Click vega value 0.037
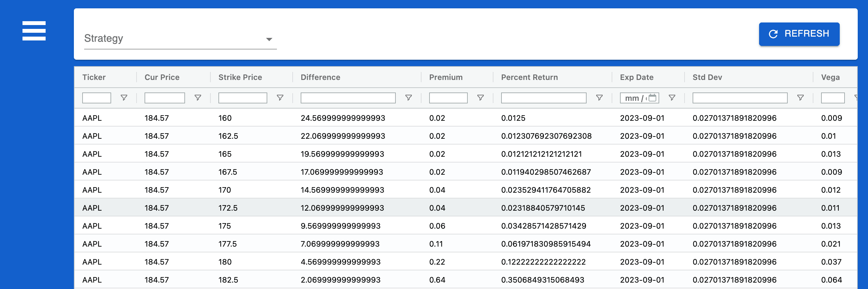The image size is (868, 289). pos(831,262)
